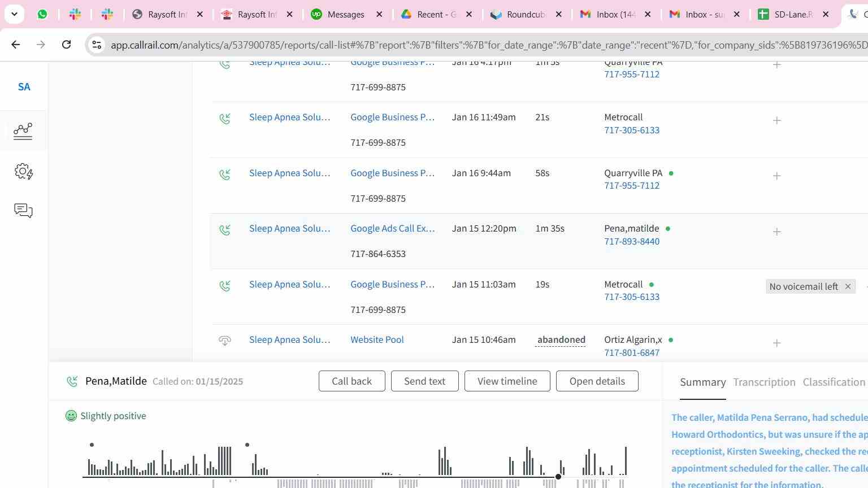Click phone number 717-801-6847
Viewport: 868px width, 488px height.
(x=632, y=353)
